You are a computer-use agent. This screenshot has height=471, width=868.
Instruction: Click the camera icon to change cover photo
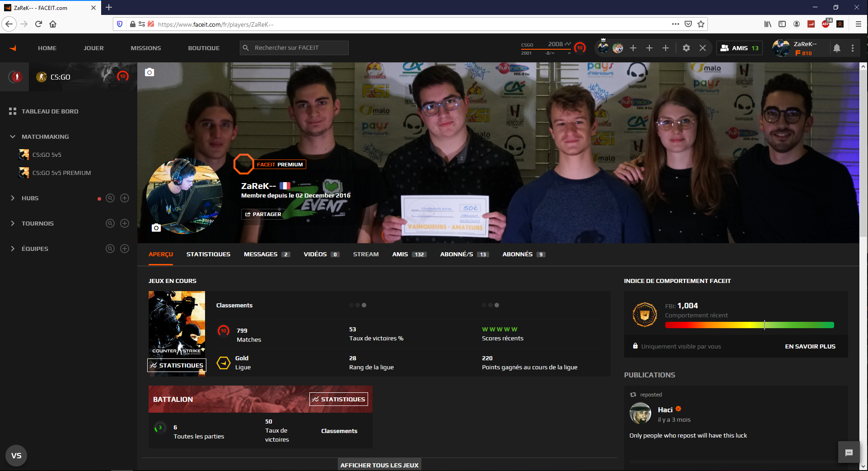[149, 72]
